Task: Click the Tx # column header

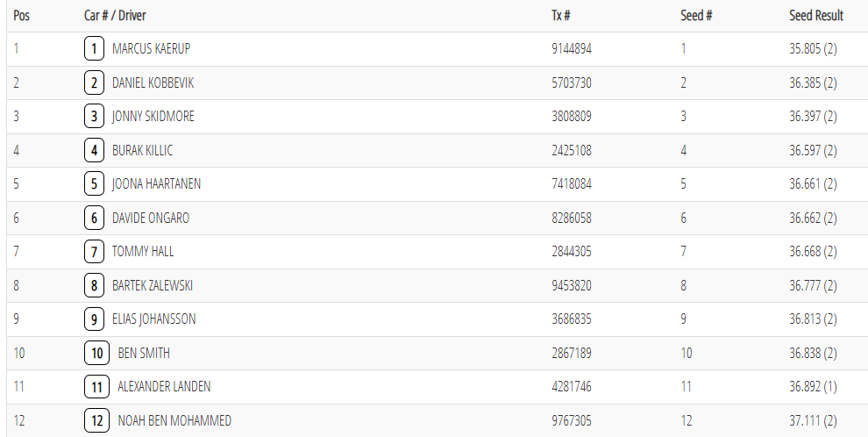Action: (561, 16)
